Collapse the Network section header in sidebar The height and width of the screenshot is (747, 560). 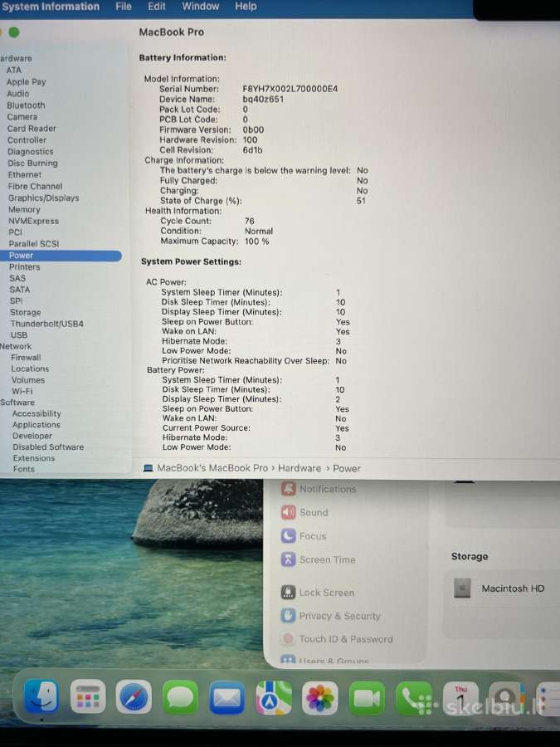(16, 346)
